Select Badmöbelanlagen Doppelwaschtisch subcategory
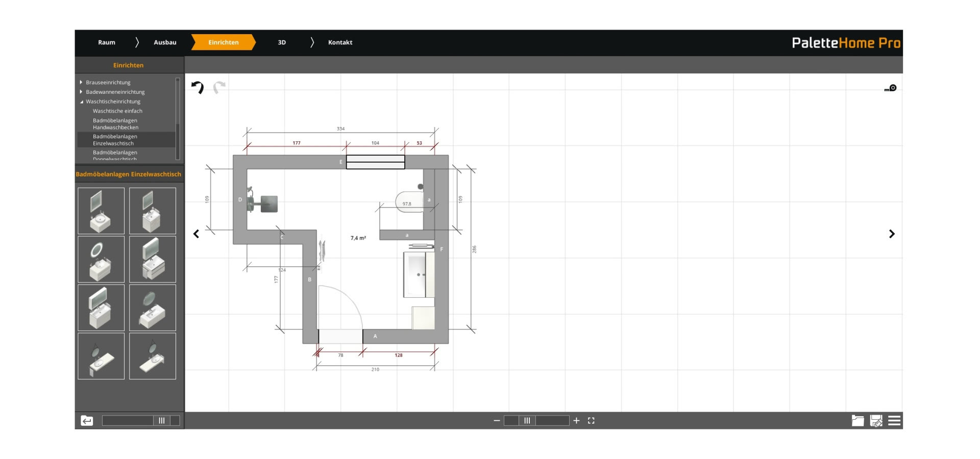 [115, 156]
